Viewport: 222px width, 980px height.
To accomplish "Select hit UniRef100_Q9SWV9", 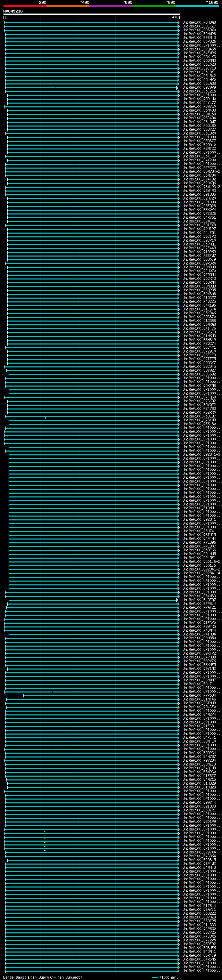I will [199, 88].
